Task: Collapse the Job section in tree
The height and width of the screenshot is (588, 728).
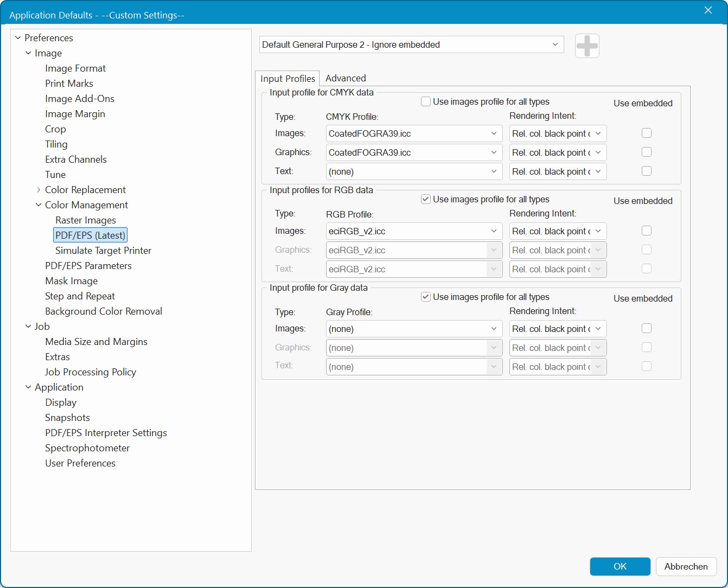Action: [x=28, y=327]
